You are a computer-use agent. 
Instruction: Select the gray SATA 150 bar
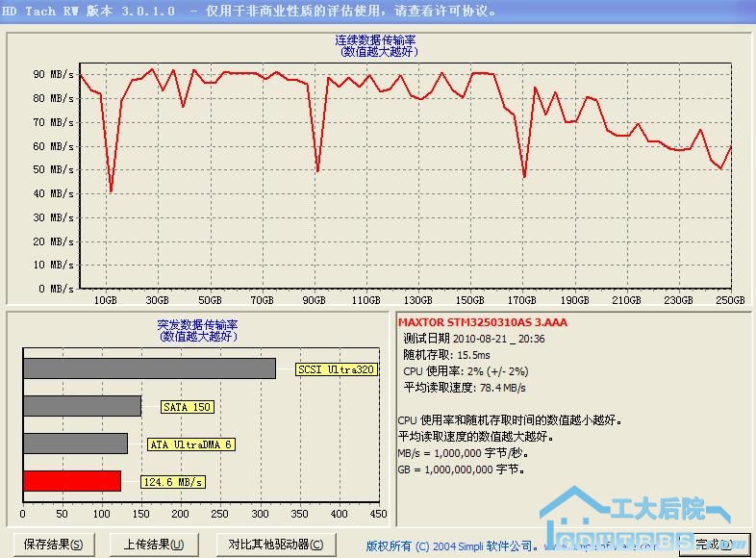[83, 406]
